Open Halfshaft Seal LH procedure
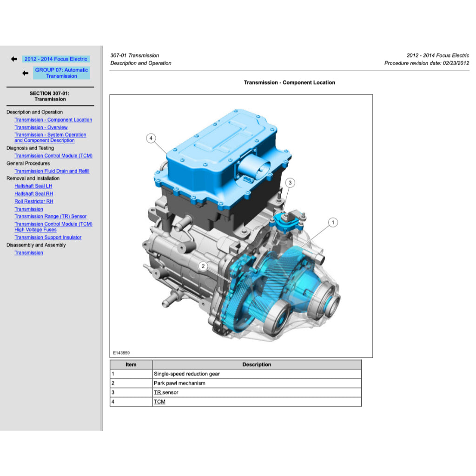 (33, 186)
